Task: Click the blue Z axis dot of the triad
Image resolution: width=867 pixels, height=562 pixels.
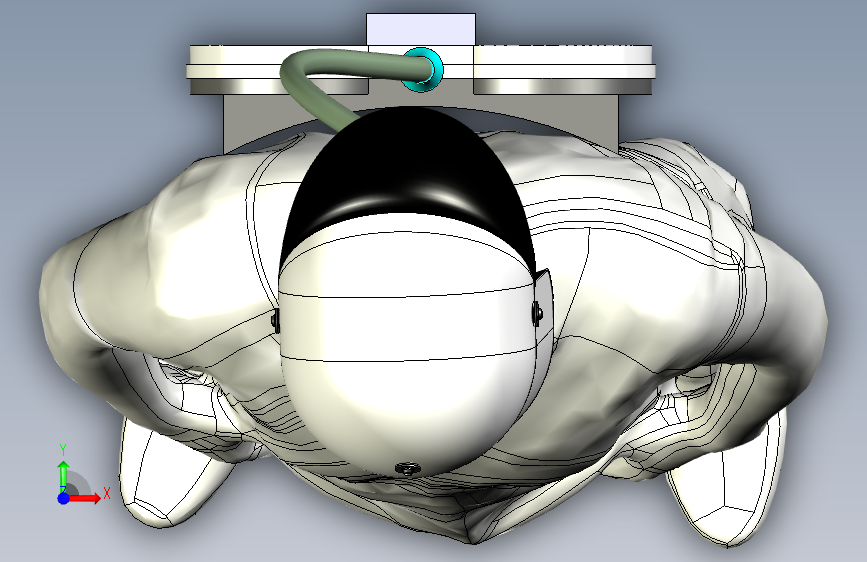Action: [64, 498]
